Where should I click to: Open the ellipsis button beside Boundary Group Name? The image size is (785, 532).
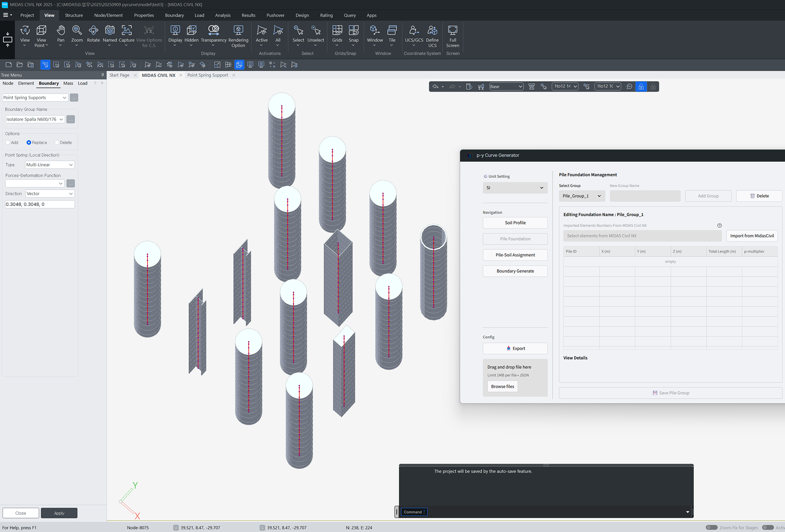pyautogui.click(x=71, y=119)
